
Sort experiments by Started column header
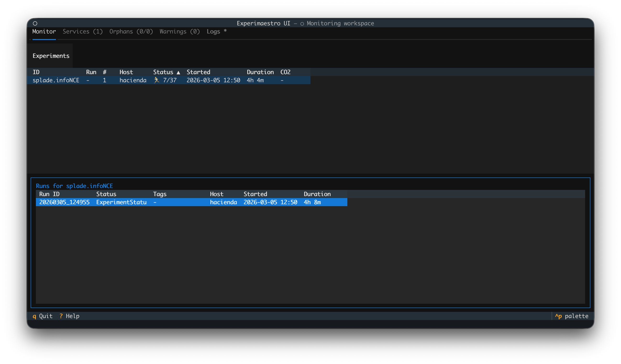click(x=198, y=72)
